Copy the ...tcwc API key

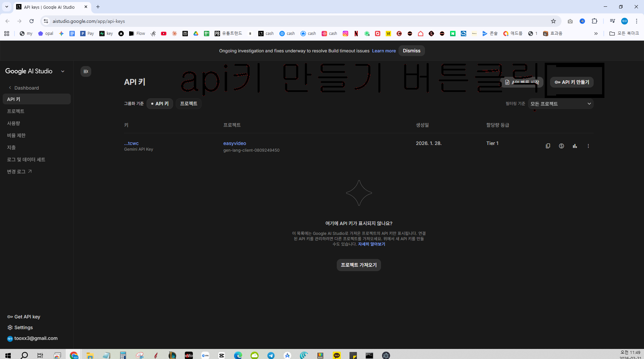pyautogui.click(x=548, y=146)
